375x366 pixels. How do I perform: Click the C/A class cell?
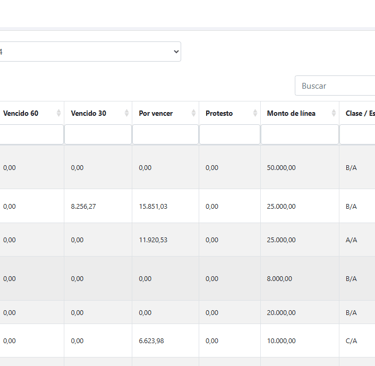[x=351, y=341]
